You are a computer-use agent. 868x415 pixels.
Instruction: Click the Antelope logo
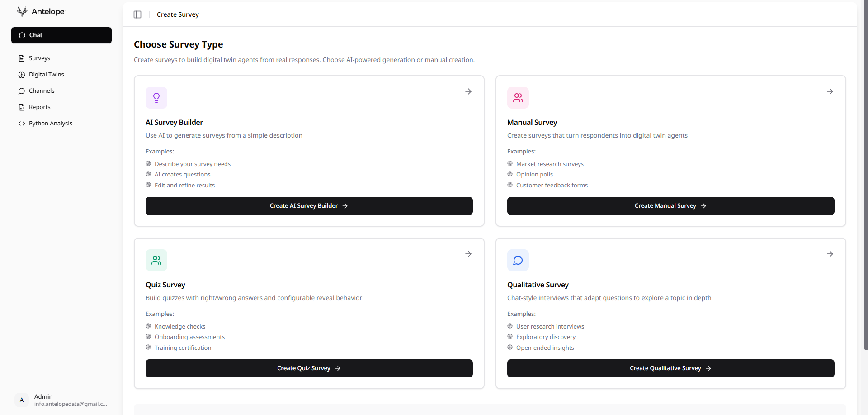click(41, 11)
